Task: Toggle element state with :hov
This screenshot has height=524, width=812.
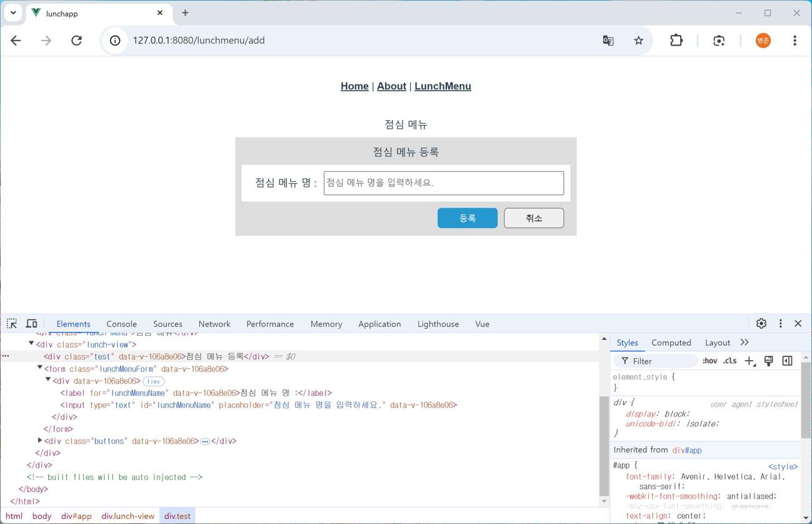Action: pos(709,361)
